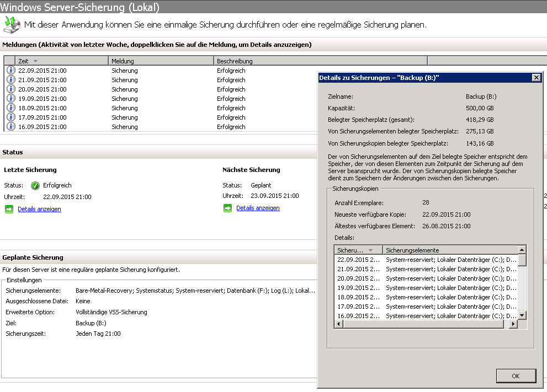The width and height of the screenshot is (547, 392).
Task: Click oldest element date 26.08.2015 21:00
Action: click(x=446, y=226)
